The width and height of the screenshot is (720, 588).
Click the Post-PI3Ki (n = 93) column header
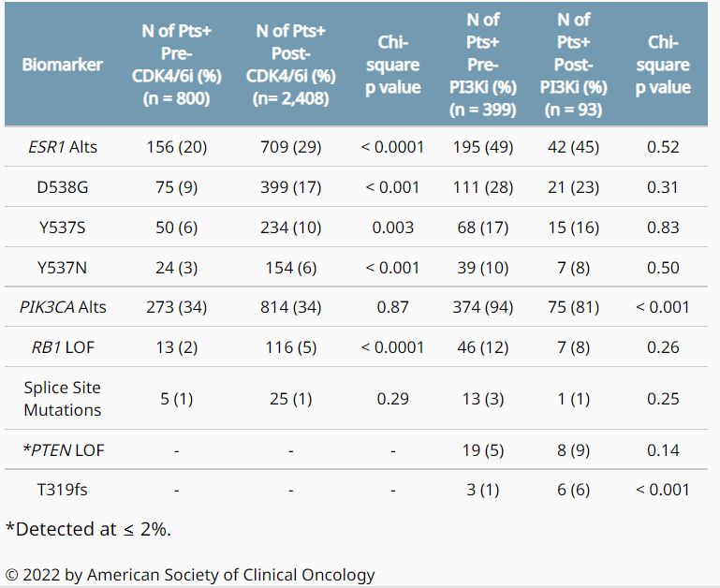click(x=576, y=65)
